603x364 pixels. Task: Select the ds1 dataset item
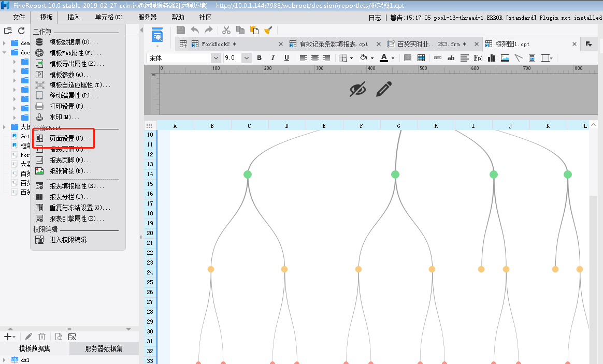coord(25,360)
